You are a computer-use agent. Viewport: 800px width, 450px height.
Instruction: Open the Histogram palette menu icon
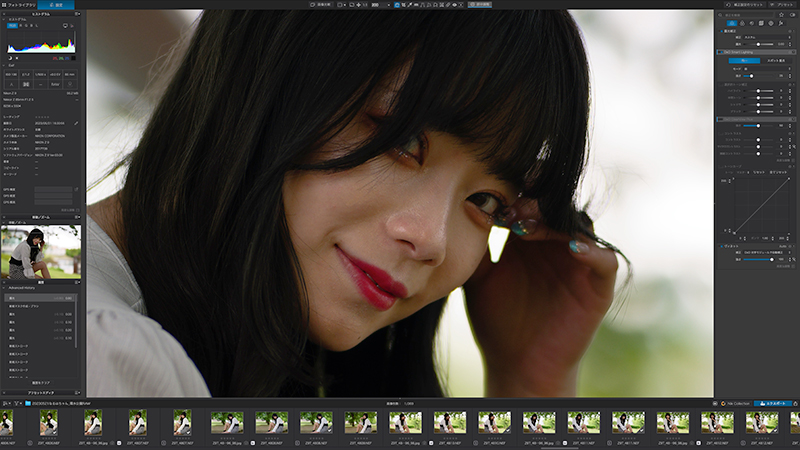[77, 14]
